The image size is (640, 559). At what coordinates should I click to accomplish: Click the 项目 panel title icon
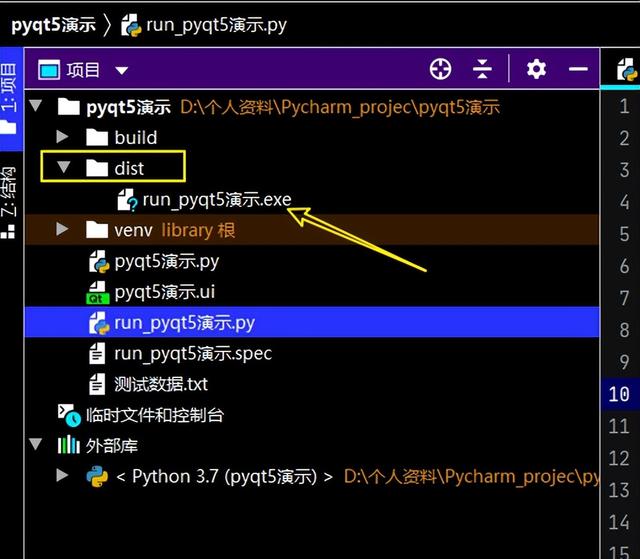tap(49, 70)
